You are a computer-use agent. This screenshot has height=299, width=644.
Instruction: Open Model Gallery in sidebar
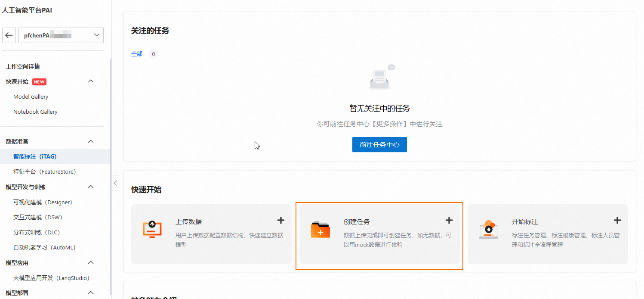click(31, 97)
